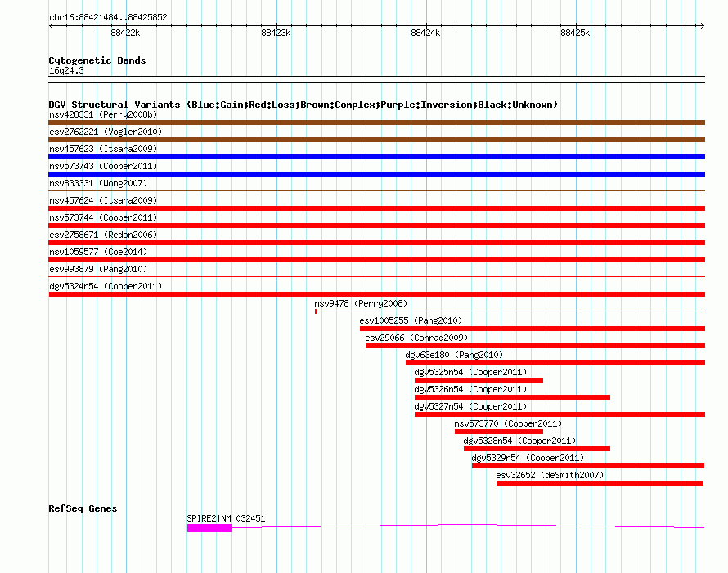Select the red loss bar of nsv573744

(376, 226)
